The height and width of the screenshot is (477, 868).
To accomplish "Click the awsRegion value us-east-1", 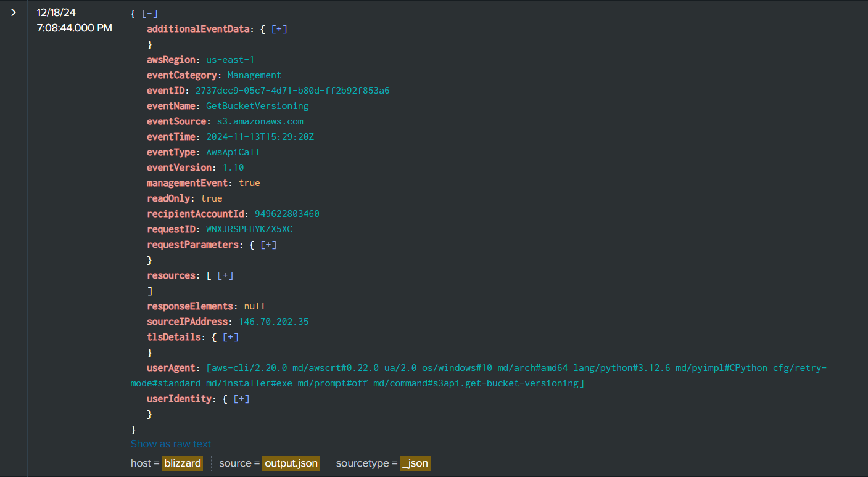I will [230, 60].
